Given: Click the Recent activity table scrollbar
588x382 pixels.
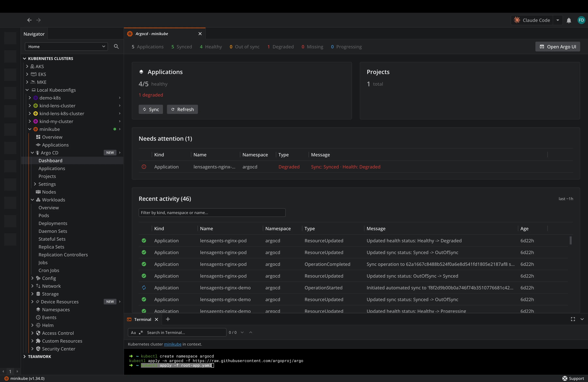Looking at the screenshot, I should click(571, 240).
